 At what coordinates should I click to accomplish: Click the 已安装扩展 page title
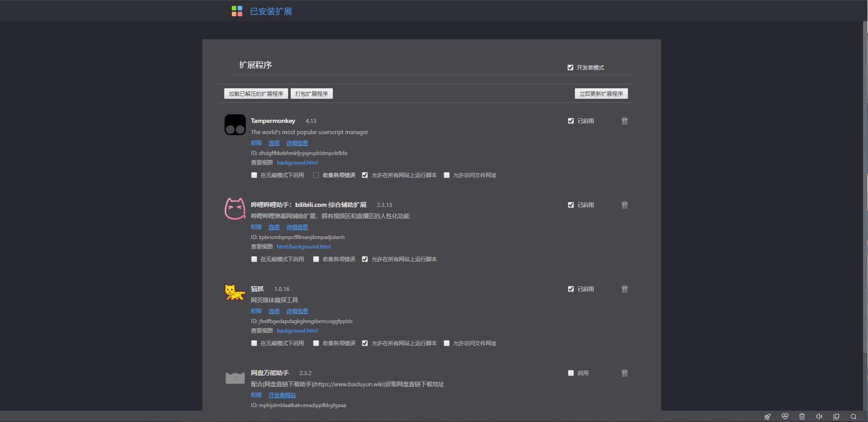pyautogui.click(x=271, y=11)
